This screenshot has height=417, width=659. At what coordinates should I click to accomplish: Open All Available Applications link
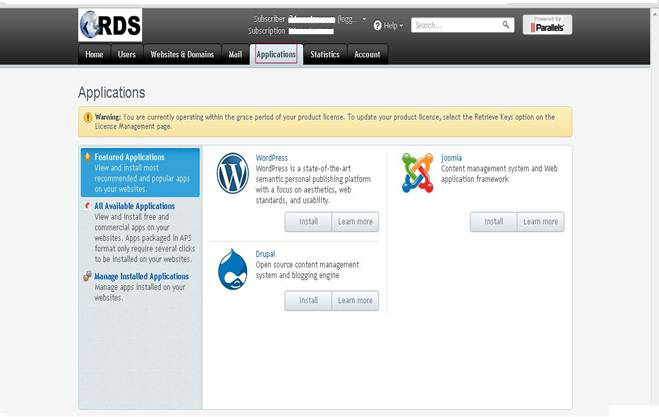(134, 206)
